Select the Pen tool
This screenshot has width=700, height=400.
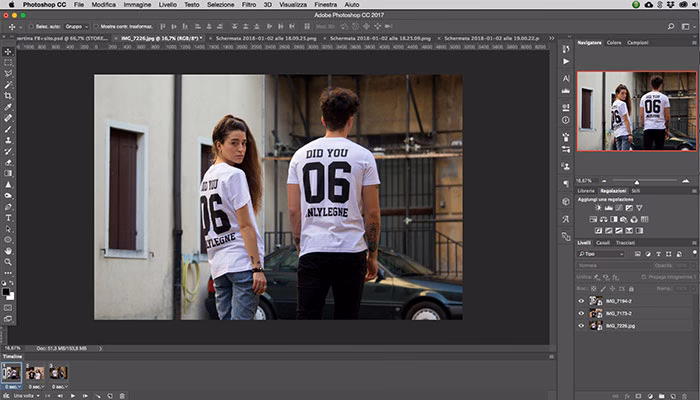pos(8,207)
